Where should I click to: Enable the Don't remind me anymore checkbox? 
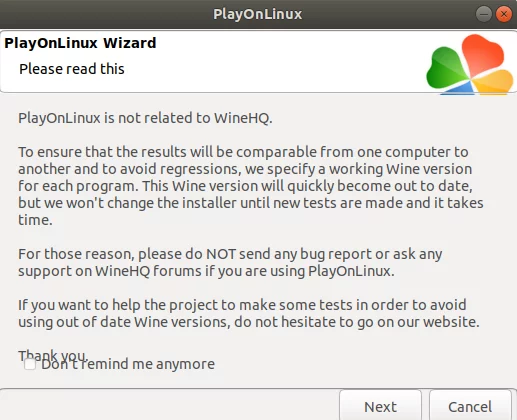point(30,364)
